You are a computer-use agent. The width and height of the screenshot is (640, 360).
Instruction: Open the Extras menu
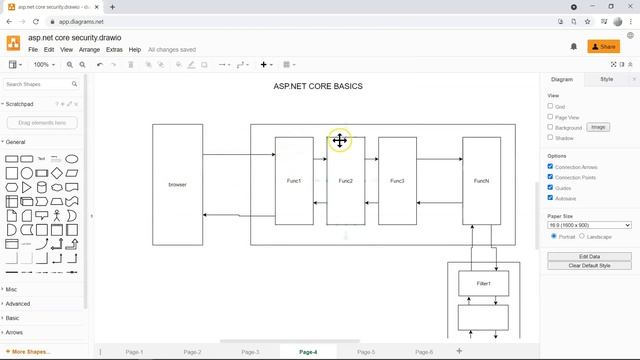point(114,49)
